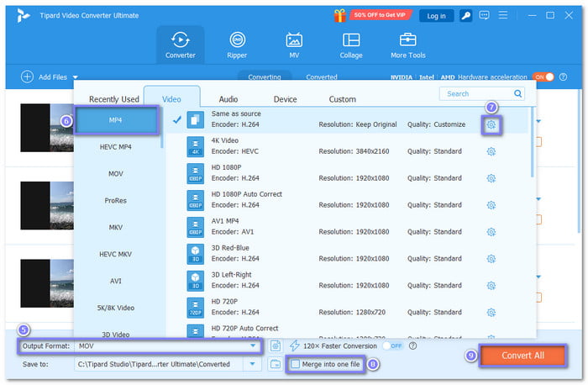Check Merge into one file

pyautogui.click(x=296, y=364)
